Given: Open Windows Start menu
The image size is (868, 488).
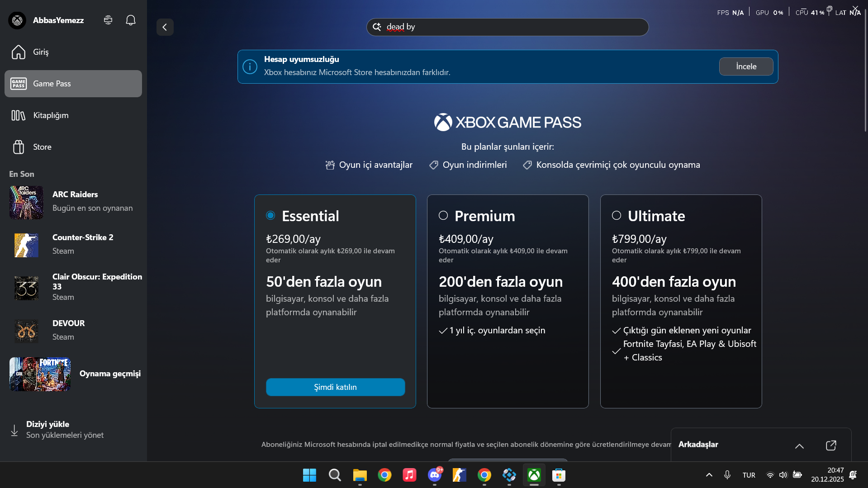Looking at the screenshot, I should [x=309, y=475].
